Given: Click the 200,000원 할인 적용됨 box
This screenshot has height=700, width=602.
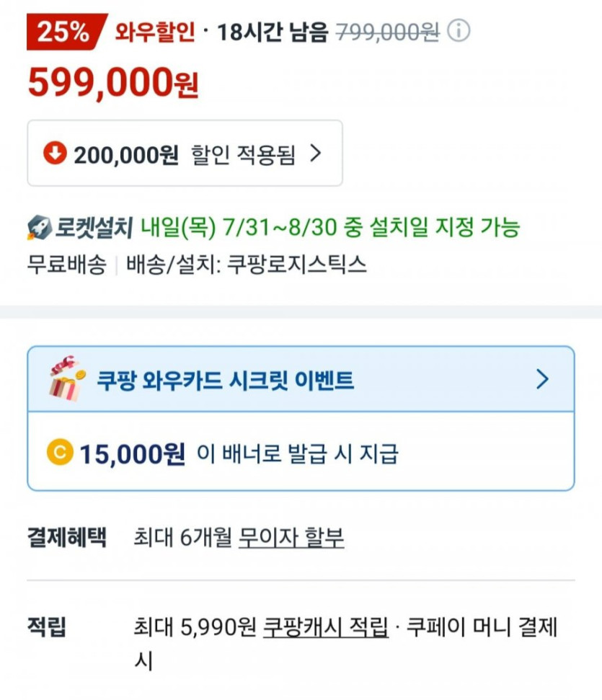Looking at the screenshot, I should (x=182, y=152).
